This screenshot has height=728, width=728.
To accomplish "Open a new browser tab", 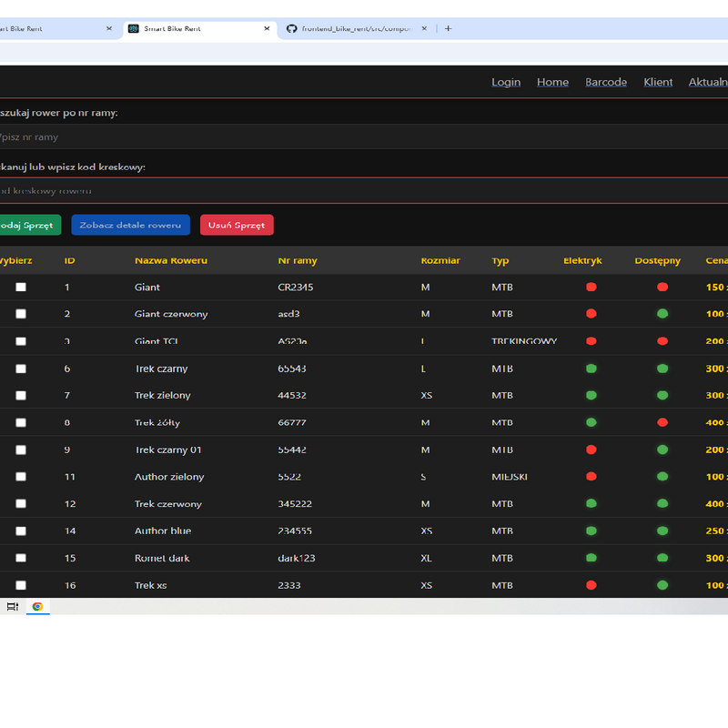I will pyautogui.click(x=448, y=28).
